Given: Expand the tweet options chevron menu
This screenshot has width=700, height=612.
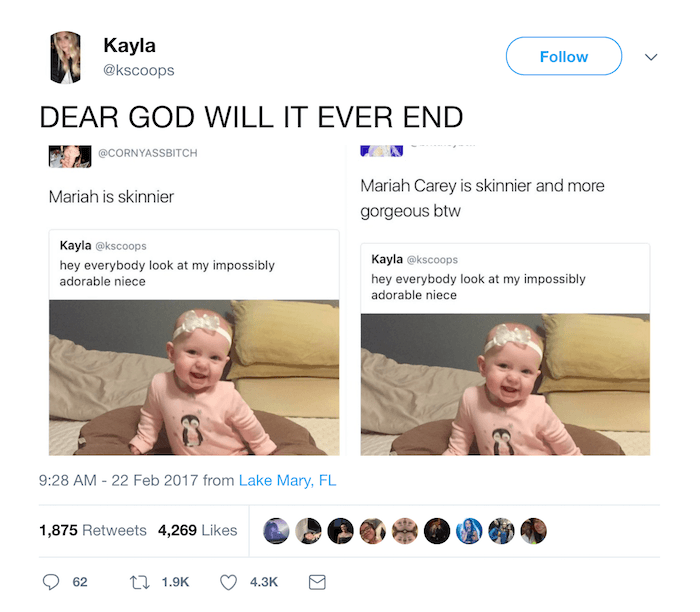Looking at the screenshot, I should [651, 57].
